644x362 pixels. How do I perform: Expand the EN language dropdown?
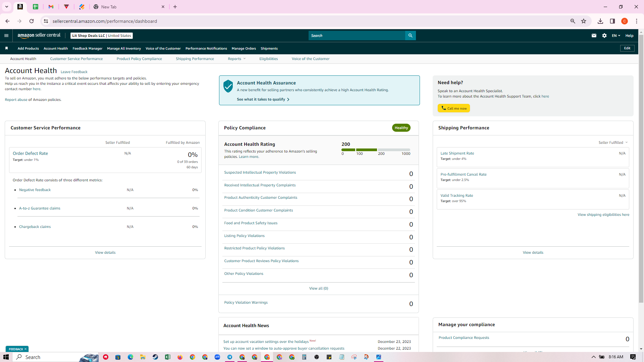point(616,36)
